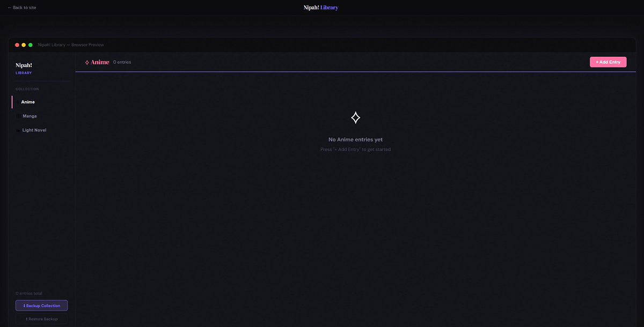Image resolution: width=644 pixels, height=327 pixels.
Task: Switch to the Manga collection
Action: (x=30, y=116)
